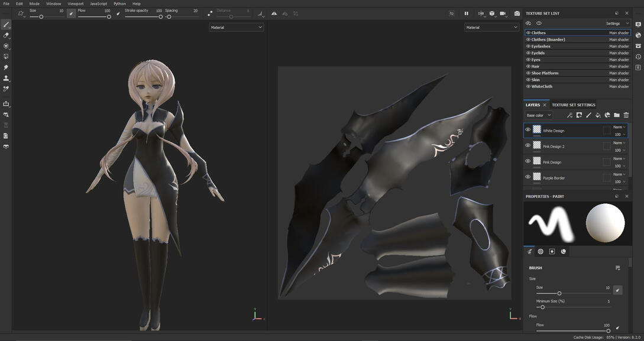The image size is (644, 341).
Task: Select the Eraser tool
Action: [x=6, y=35]
